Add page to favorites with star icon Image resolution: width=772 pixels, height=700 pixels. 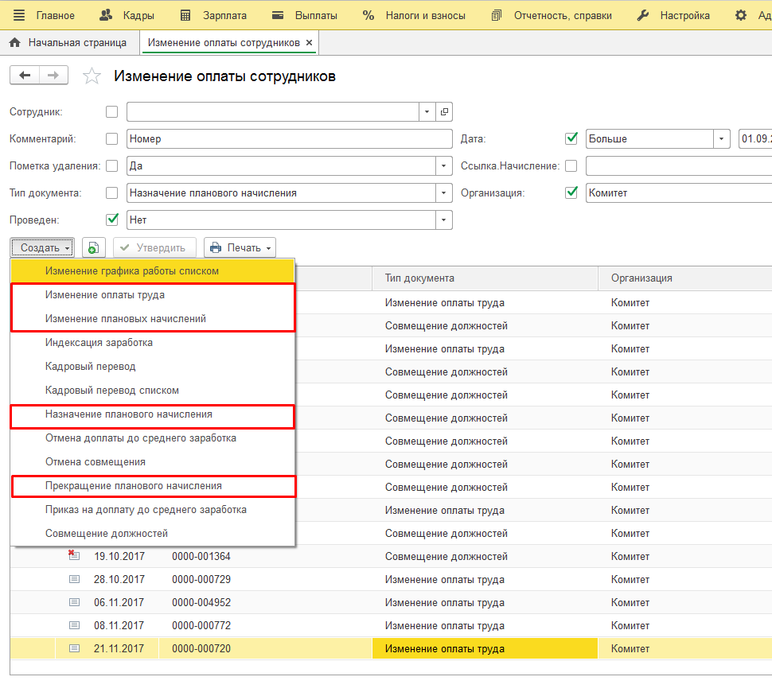[x=92, y=76]
